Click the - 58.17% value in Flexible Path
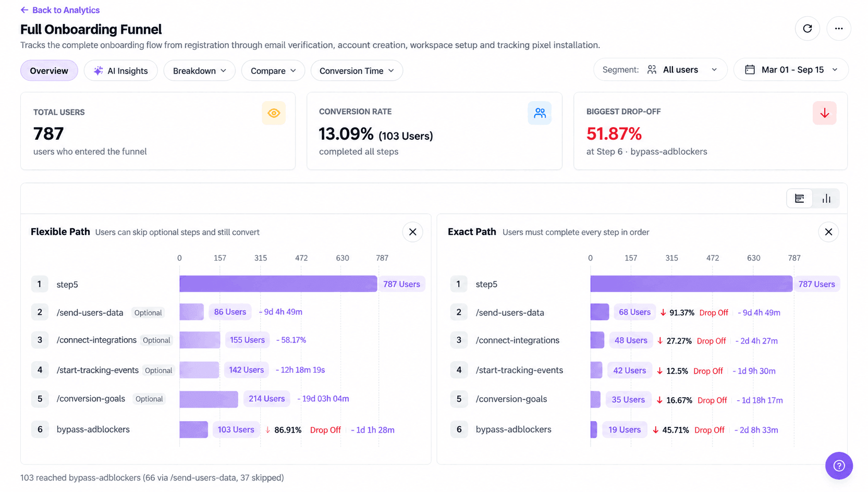 click(x=291, y=340)
